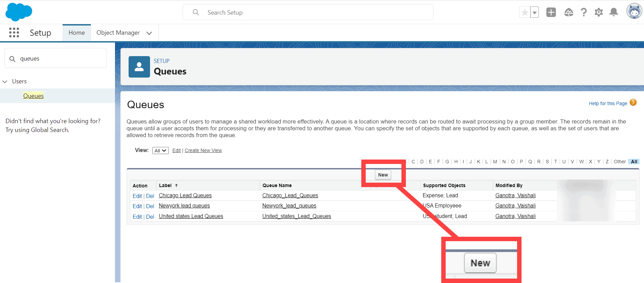This screenshot has height=283, width=644.
Task: Click the Search Setup magnifier icon
Action: (x=196, y=12)
